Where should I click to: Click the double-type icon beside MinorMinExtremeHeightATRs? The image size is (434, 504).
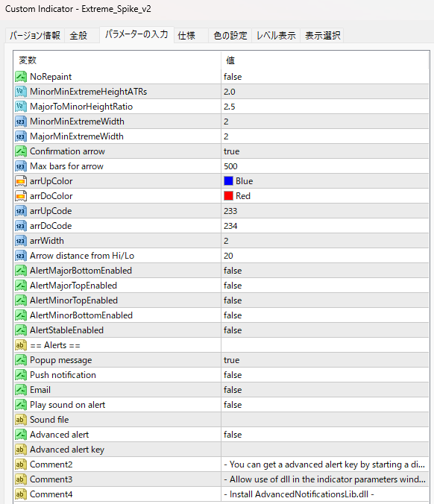[x=21, y=92]
